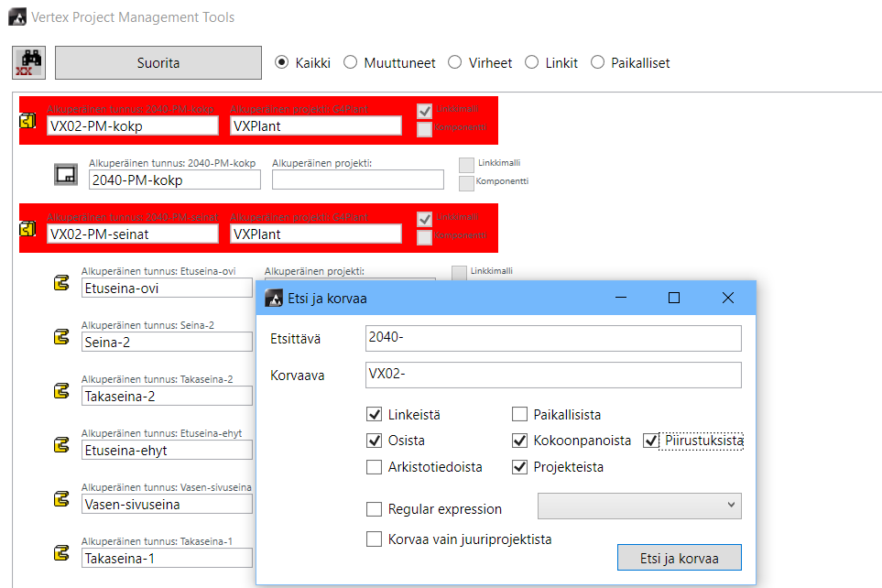This screenshot has height=588, width=882.
Task: Maximize the Etsi ja korvaa dialog
Action: [674, 298]
